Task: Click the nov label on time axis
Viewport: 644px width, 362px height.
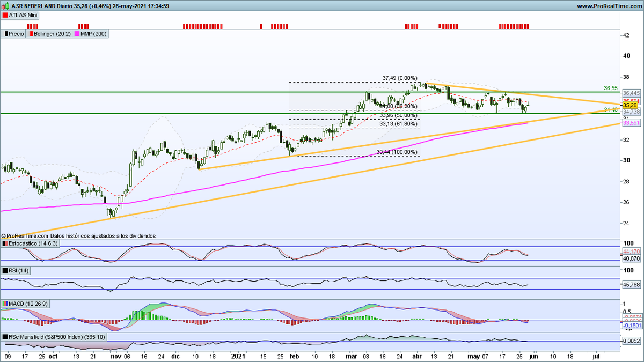Action: (x=115, y=356)
